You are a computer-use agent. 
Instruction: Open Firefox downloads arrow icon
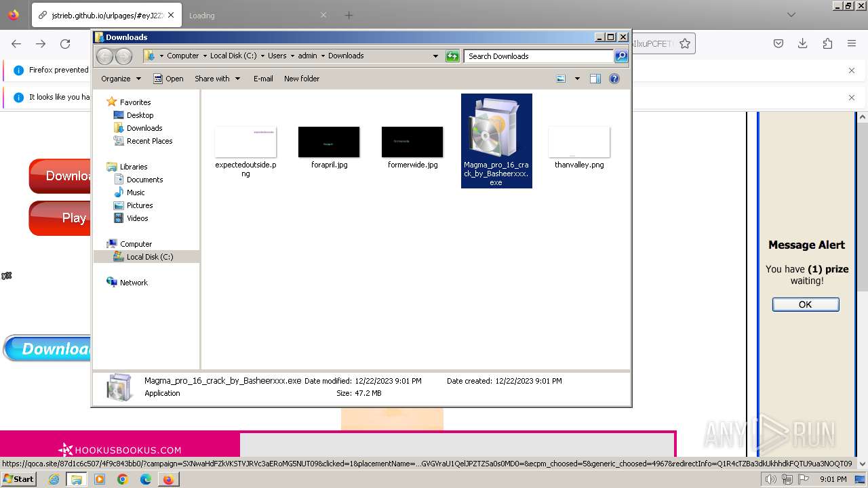[x=803, y=43]
